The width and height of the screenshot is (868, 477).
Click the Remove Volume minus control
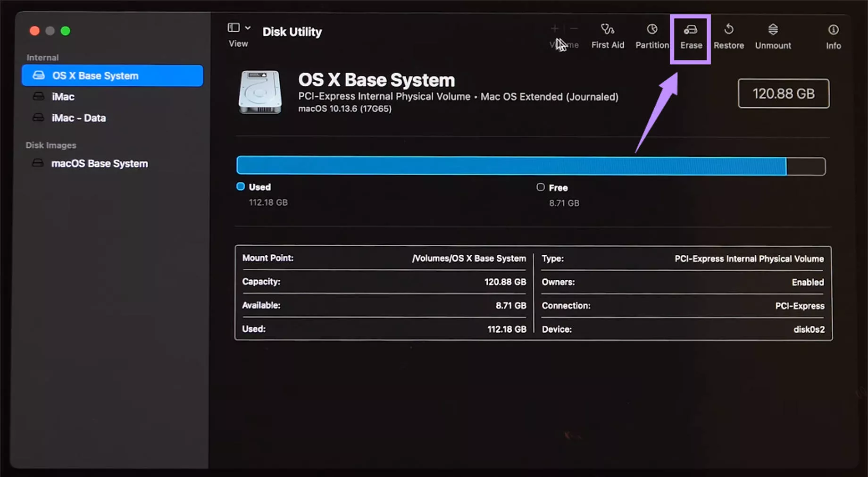point(574,28)
